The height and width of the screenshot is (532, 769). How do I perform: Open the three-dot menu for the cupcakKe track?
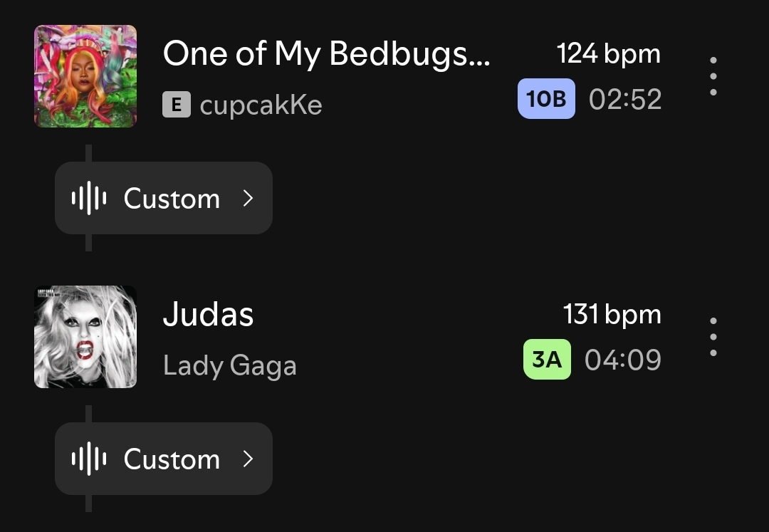tap(713, 76)
